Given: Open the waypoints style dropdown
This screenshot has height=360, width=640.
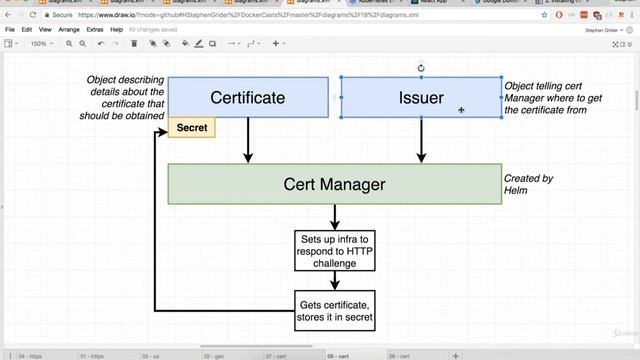Looking at the screenshot, I should point(253,43).
